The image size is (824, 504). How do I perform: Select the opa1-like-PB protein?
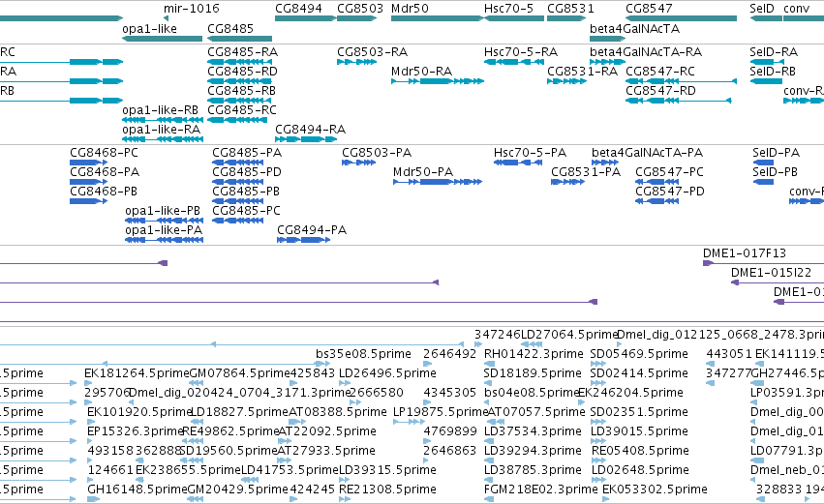point(164,221)
